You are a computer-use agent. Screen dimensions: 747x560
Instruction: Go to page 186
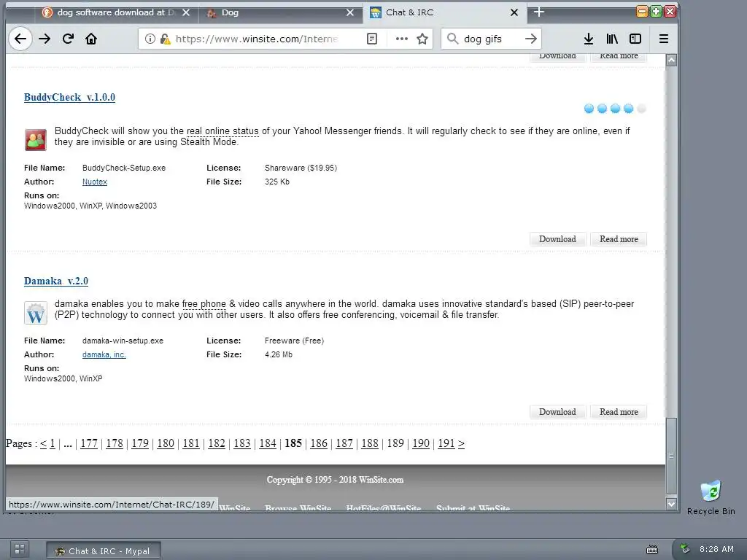click(319, 443)
